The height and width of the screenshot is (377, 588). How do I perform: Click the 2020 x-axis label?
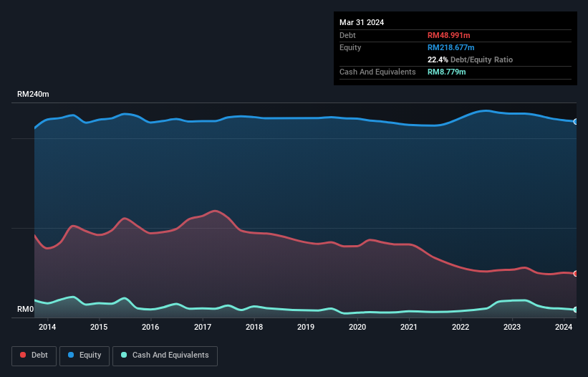[x=357, y=327]
